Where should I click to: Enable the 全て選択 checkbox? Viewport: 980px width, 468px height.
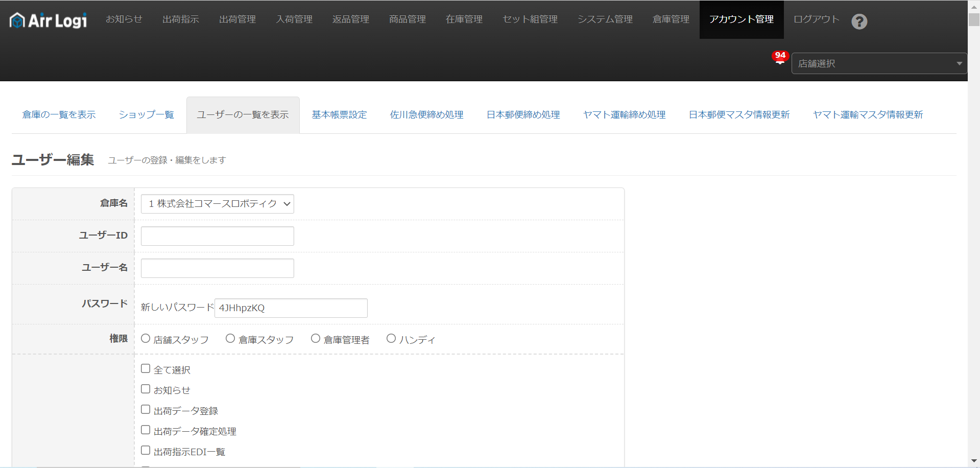tap(145, 368)
